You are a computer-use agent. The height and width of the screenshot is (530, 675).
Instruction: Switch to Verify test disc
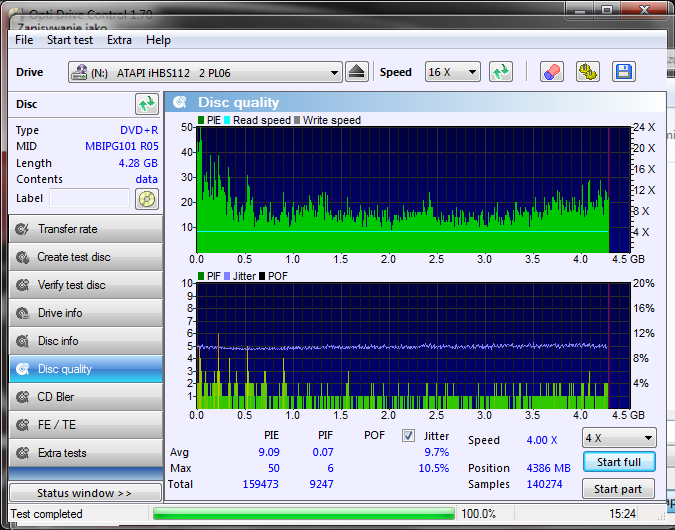click(86, 285)
